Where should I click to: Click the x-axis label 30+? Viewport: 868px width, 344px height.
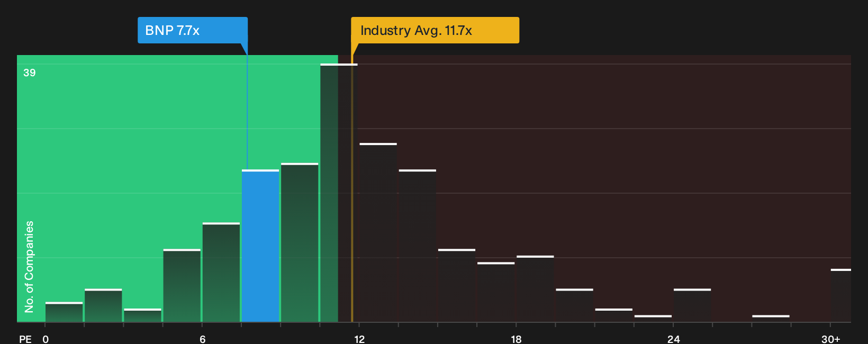tap(830, 339)
